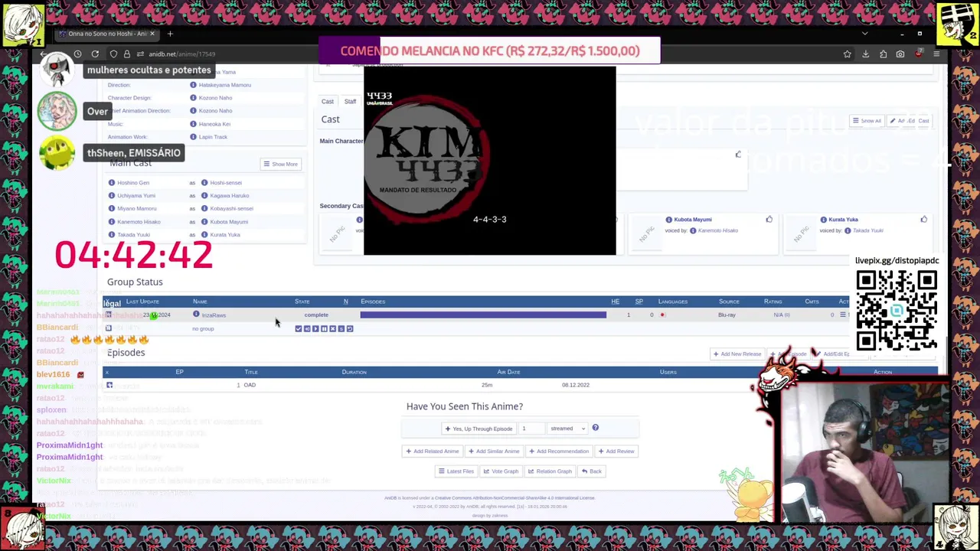Open a new browser tab
Viewport: 980px width, 551px height.
(170, 34)
